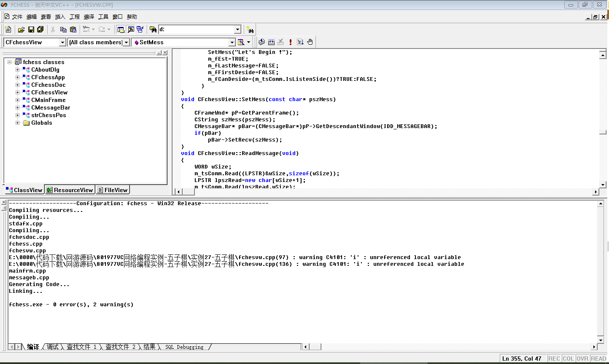
Task: Click the Redo arrow icon
Action: tap(102, 29)
